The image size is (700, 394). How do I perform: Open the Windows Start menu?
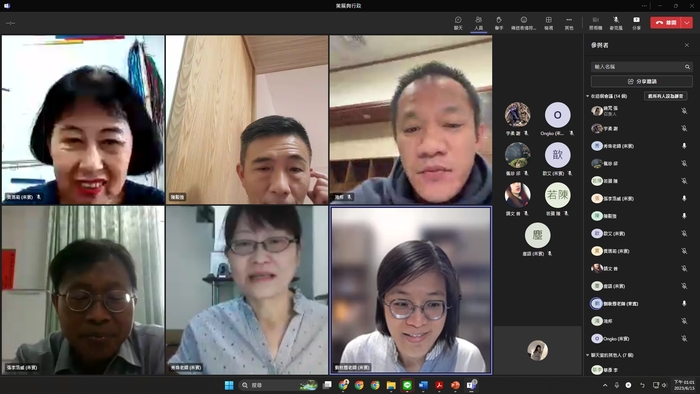(229, 385)
